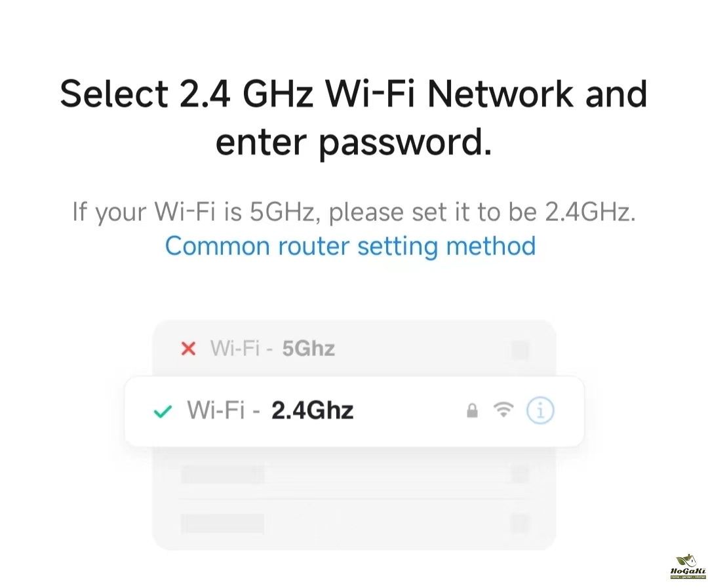The height and width of the screenshot is (588, 708).
Task: Click the green checkmark beside Wi-Fi 2.4Ghz
Action: tap(162, 412)
